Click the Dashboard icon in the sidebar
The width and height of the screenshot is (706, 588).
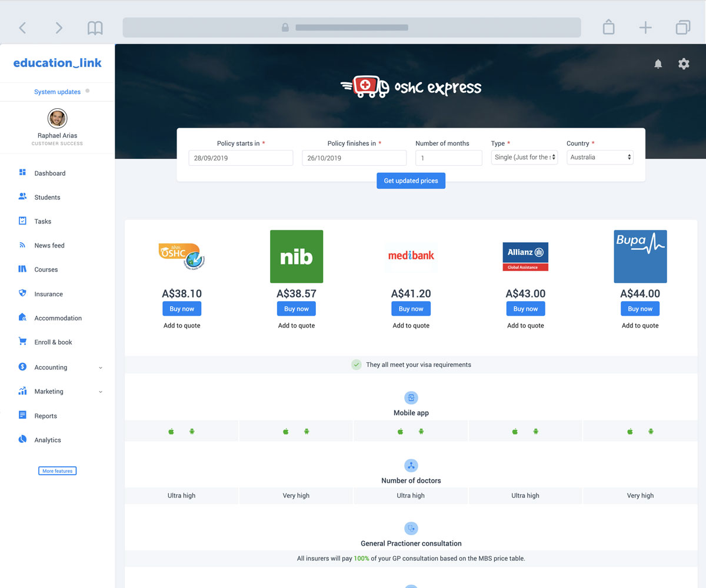22,173
